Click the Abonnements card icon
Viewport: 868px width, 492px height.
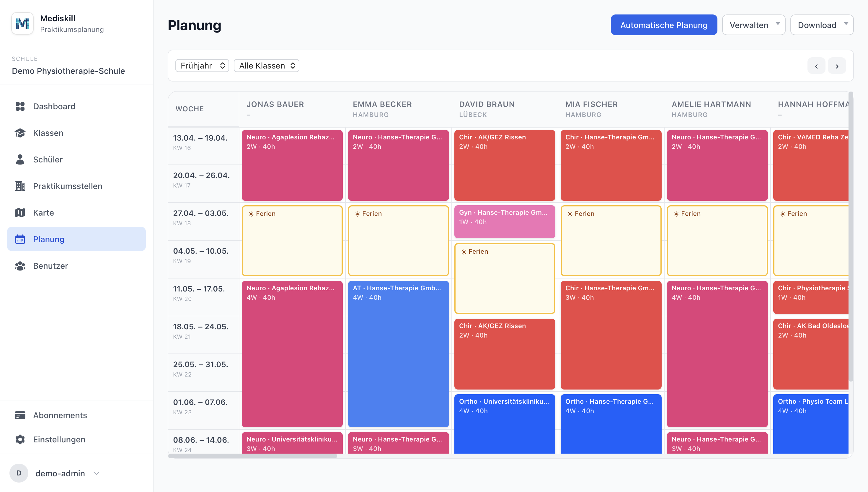(x=20, y=415)
